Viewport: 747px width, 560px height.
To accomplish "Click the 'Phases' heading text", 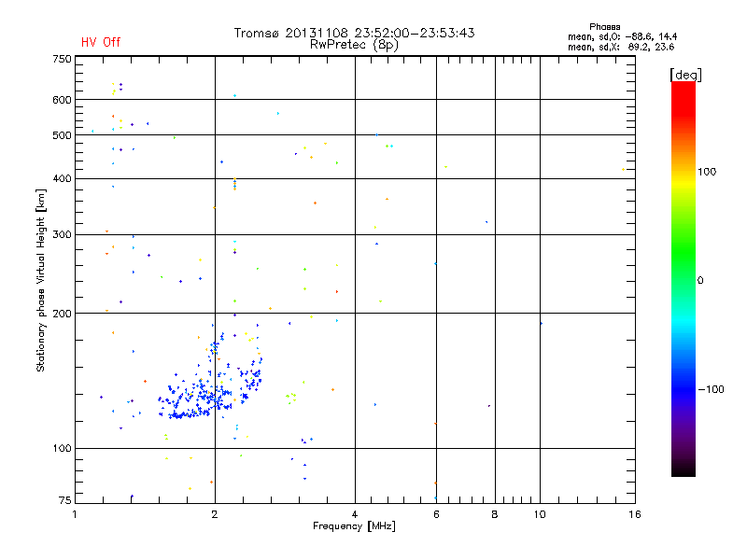I will [604, 27].
